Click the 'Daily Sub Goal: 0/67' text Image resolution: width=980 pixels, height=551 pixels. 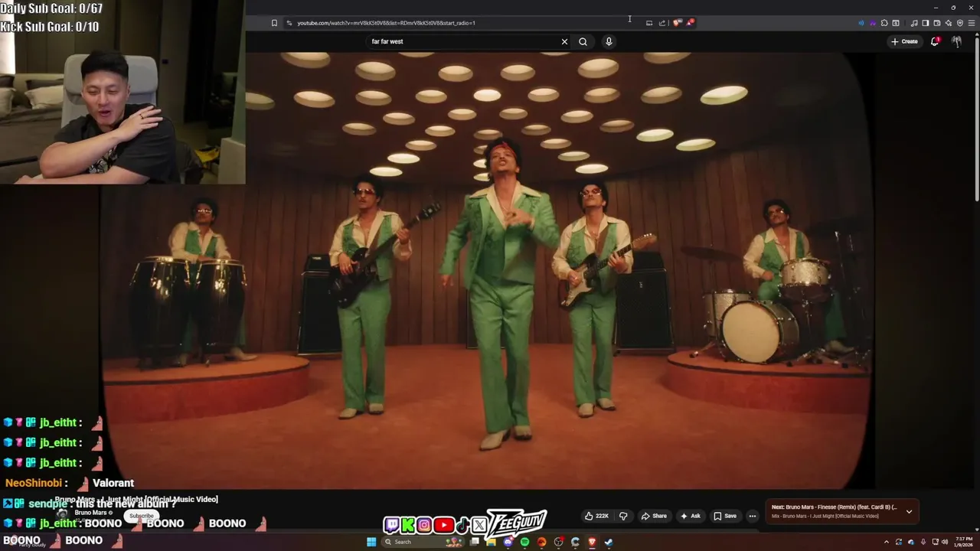click(51, 8)
